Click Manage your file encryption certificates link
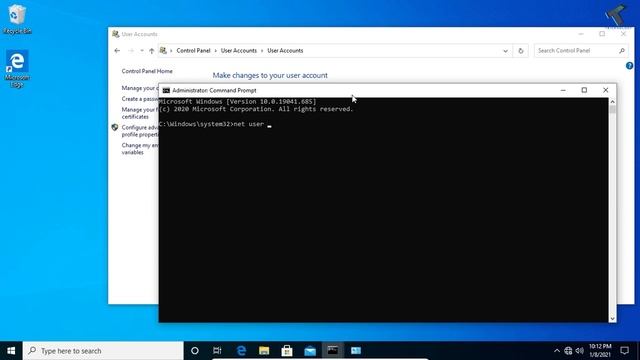This screenshot has height=360, width=640. (x=140, y=113)
